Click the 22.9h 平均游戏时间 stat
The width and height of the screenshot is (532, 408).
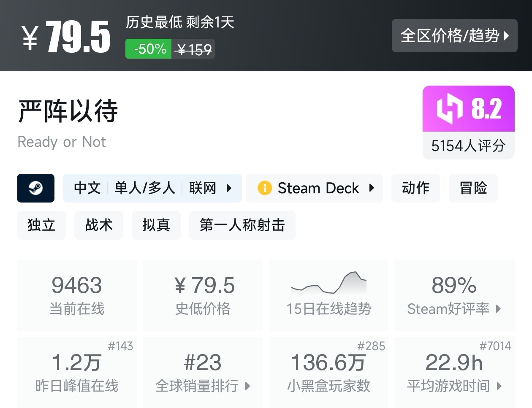coord(454,372)
